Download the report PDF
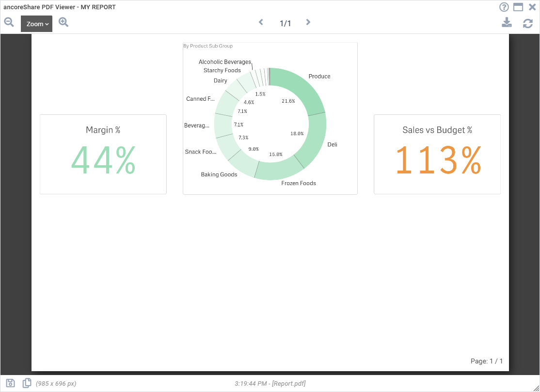This screenshot has width=540, height=392. point(507,23)
